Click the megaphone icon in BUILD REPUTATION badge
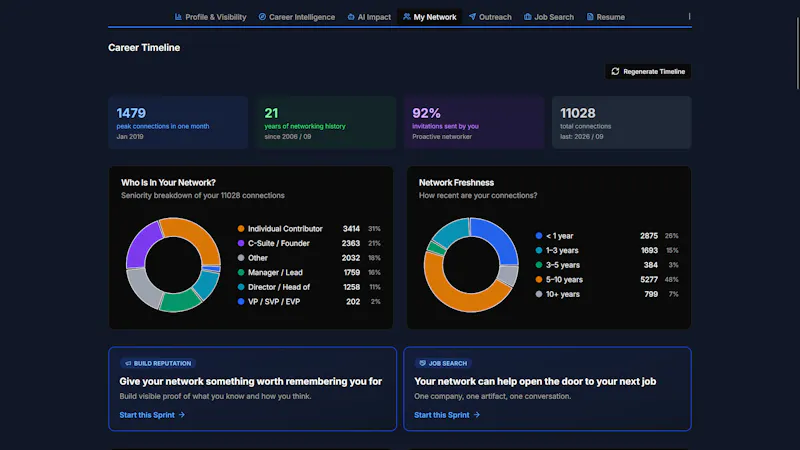The image size is (800, 450). click(x=128, y=363)
